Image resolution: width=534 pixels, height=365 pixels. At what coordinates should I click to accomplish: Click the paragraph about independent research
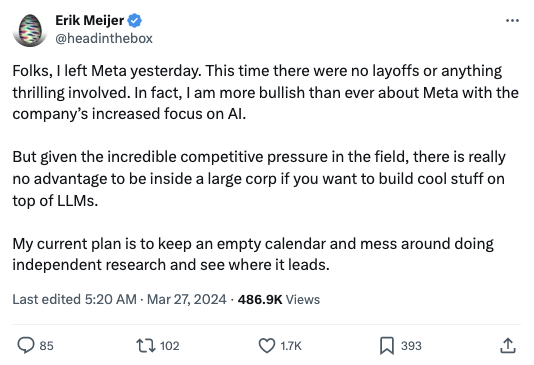click(253, 254)
